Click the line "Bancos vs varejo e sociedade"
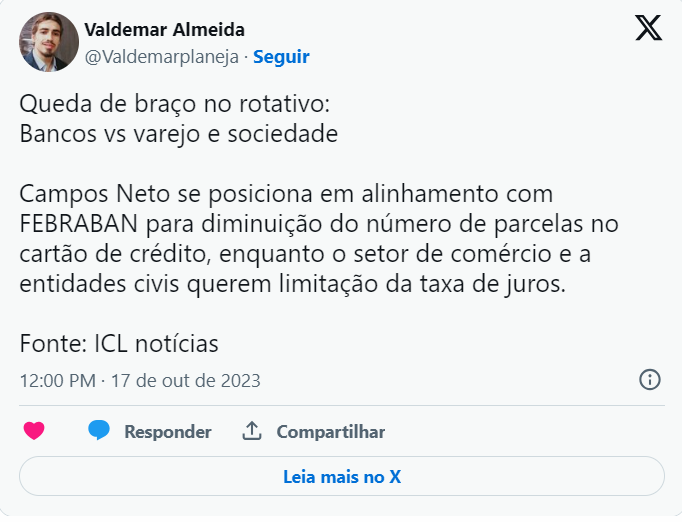 tap(178, 133)
